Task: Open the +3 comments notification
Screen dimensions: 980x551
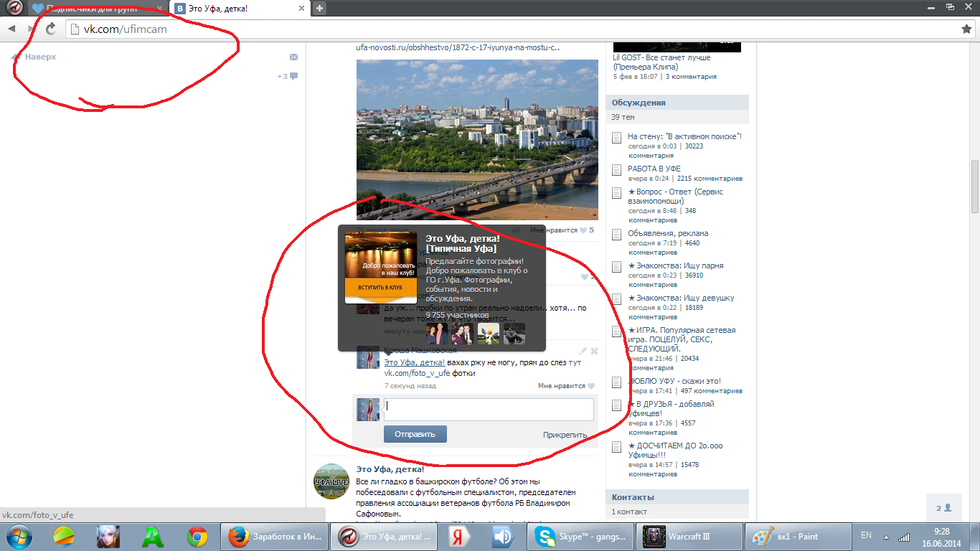Action: [287, 76]
